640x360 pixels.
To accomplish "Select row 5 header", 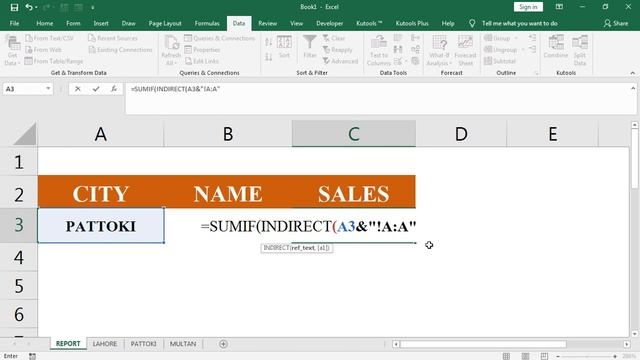I will [19, 286].
